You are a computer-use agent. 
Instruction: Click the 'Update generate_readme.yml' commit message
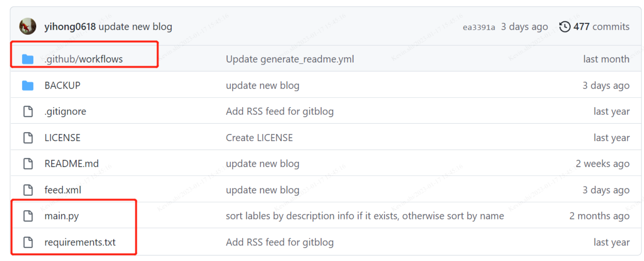[290, 59]
